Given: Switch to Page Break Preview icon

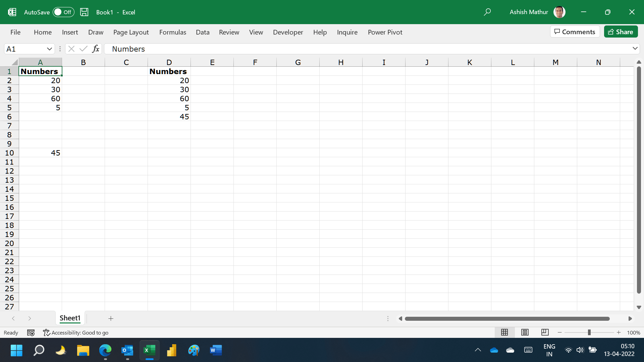Looking at the screenshot, I should 545,332.
